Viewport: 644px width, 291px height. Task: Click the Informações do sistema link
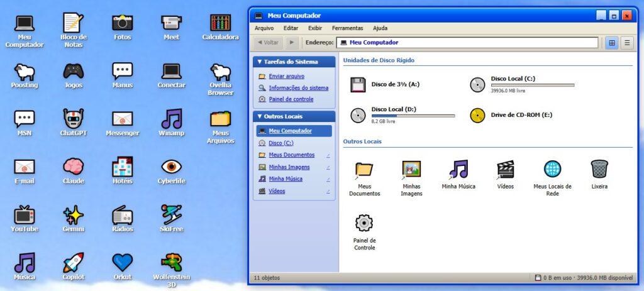(298, 88)
